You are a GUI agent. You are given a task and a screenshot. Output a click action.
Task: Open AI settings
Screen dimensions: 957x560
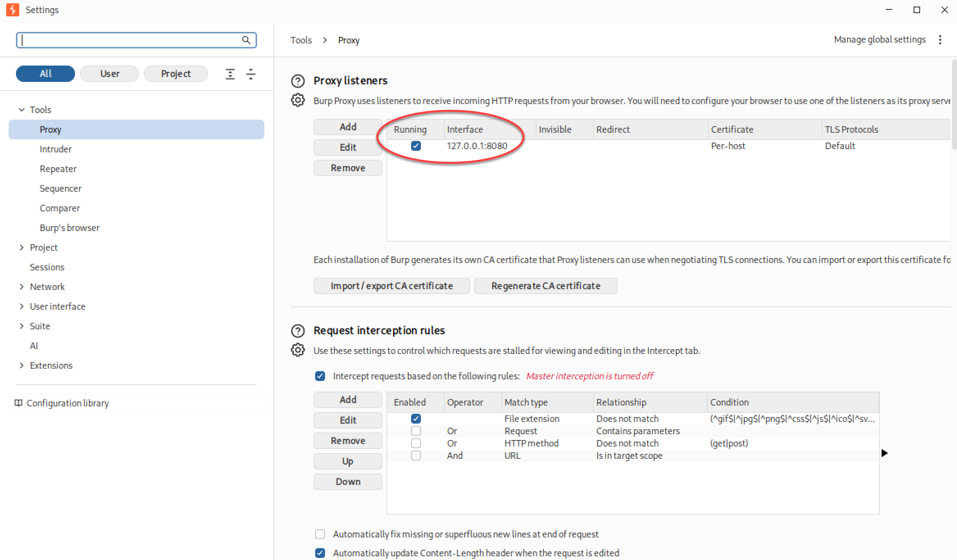pos(34,346)
